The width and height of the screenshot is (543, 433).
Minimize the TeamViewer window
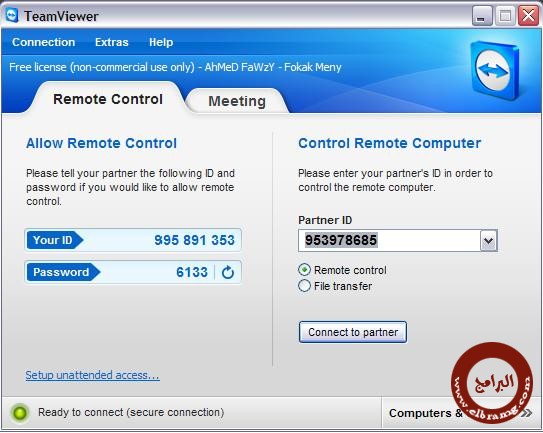pyautogui.click(x=482, y=16)
